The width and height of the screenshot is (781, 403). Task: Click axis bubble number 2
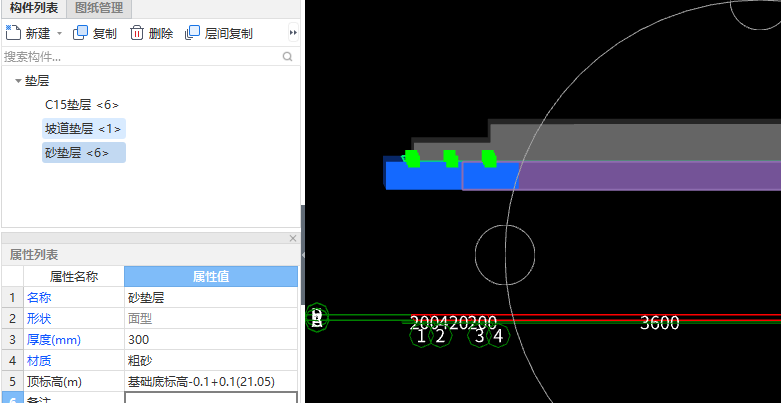pos(440,336)
